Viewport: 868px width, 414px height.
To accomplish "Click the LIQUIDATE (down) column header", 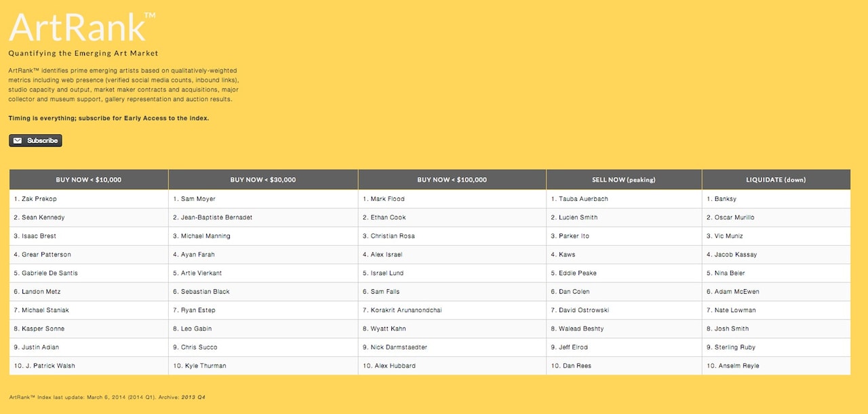I will click(776, 180).
